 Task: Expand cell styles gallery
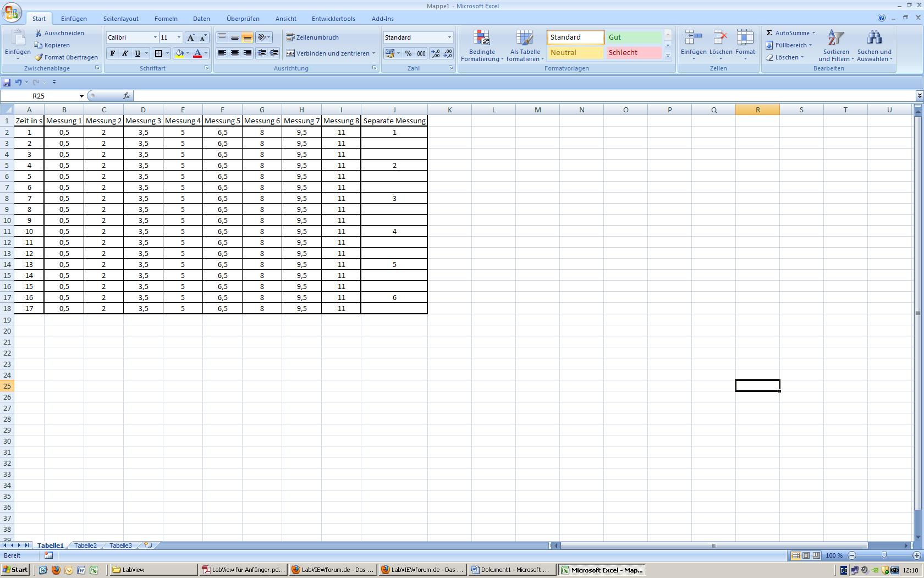tap(668, 56)
